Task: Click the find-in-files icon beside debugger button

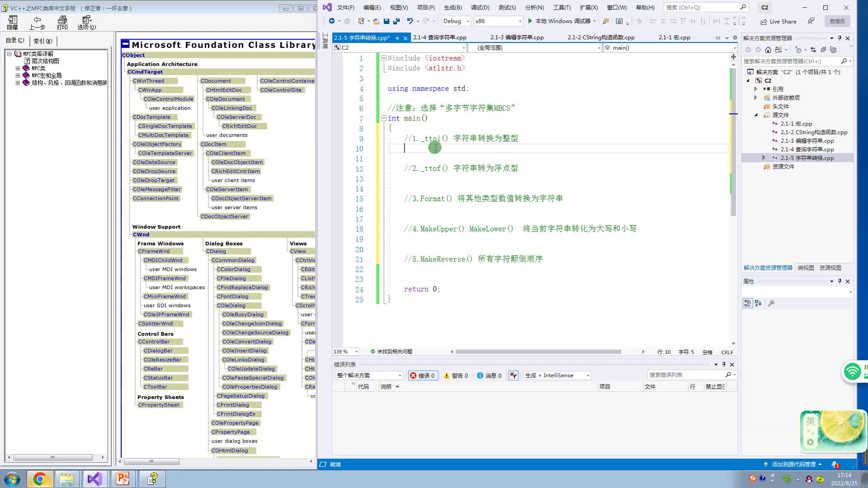Action: (606, 21)
